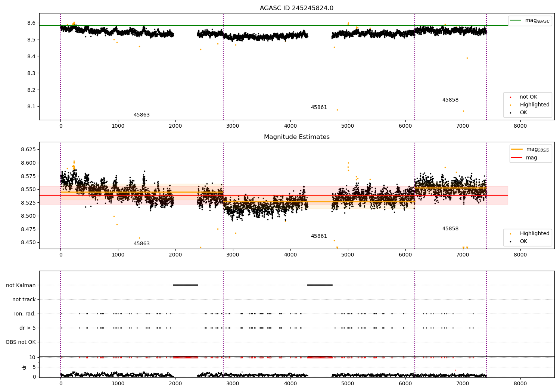Click the 'not track' row label
This screenshot has height=392, width=560.
(24, 300)
